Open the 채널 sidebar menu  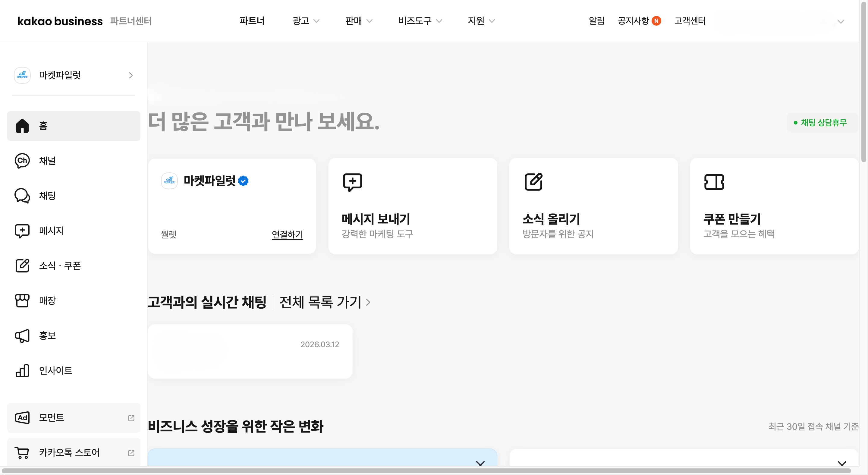click(74, 161)
